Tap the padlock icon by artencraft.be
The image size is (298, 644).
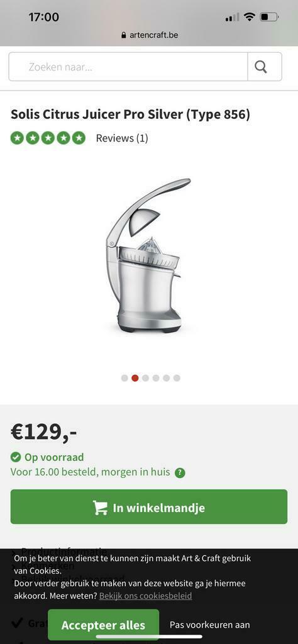[x=124, y=35]
